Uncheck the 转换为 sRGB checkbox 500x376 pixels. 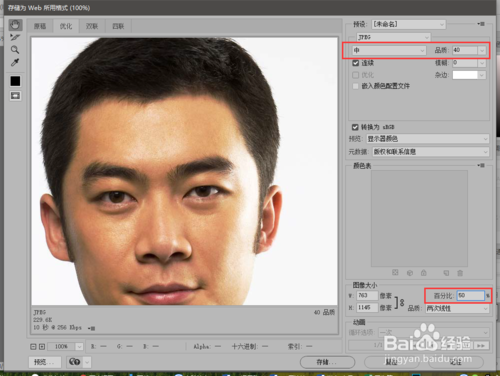point(355,127)
